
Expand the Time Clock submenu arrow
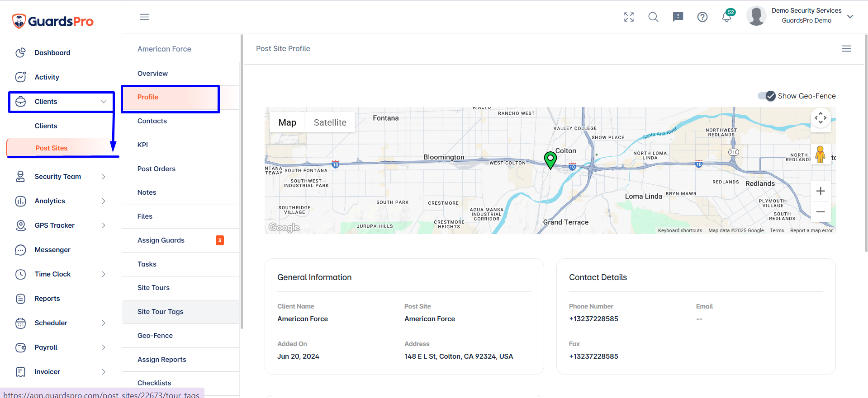[104, 274]
